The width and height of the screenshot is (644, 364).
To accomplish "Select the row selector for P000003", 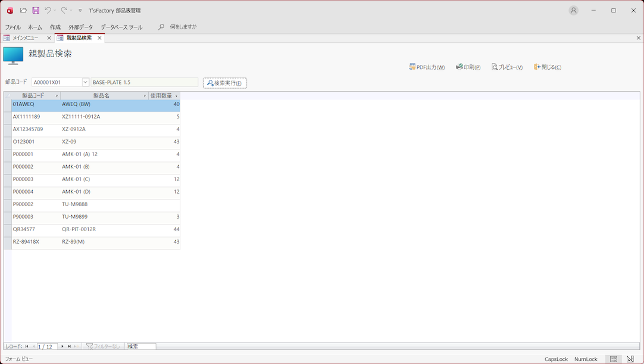I will click(x=7, y=179).
